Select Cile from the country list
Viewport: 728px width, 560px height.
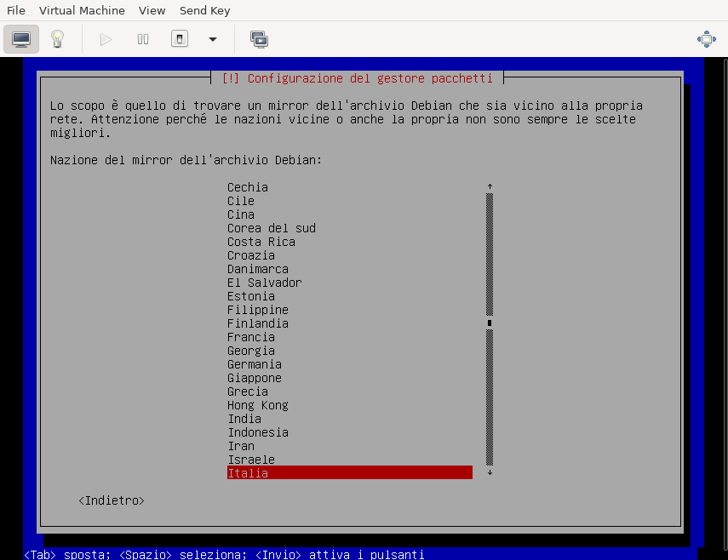tap(350, 201)
